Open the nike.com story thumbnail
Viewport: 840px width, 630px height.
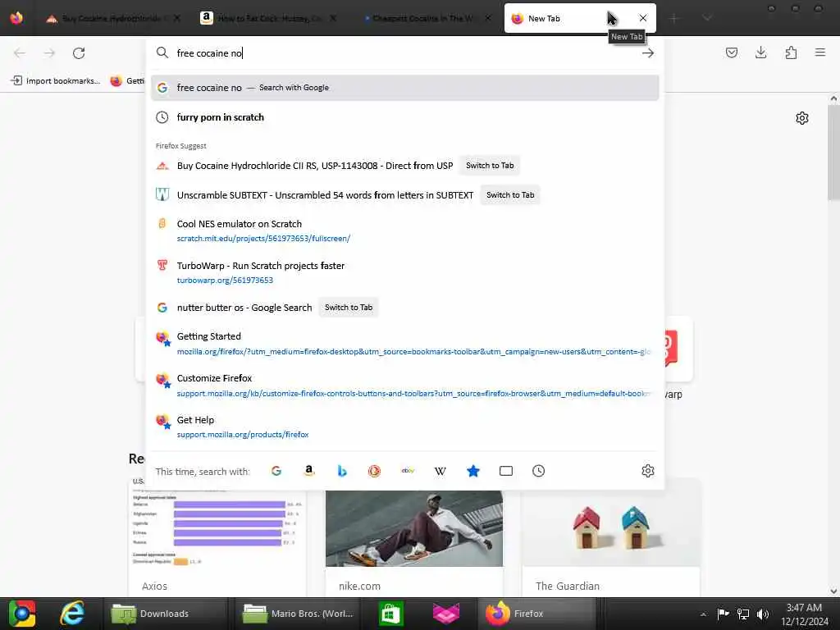tap(414, 529)
